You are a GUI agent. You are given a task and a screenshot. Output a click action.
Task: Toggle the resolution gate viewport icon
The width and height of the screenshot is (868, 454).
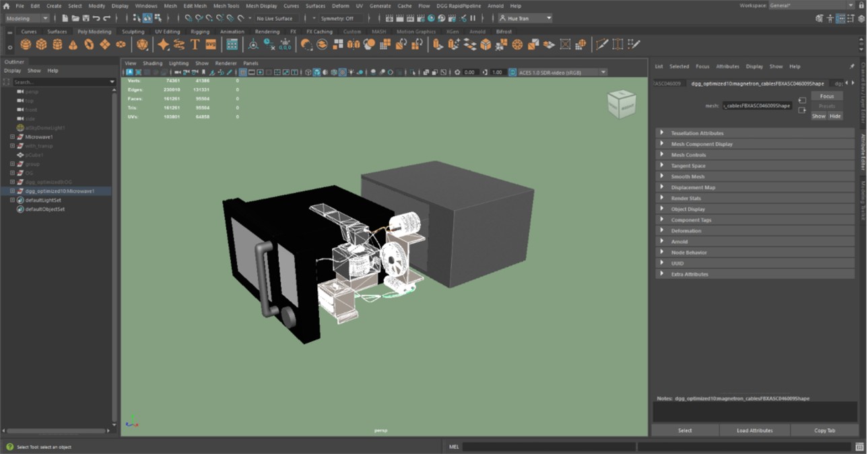(261, 72)
